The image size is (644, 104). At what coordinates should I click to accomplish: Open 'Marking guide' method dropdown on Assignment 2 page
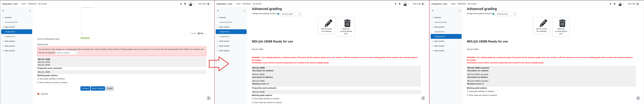[x=506, y=14]
